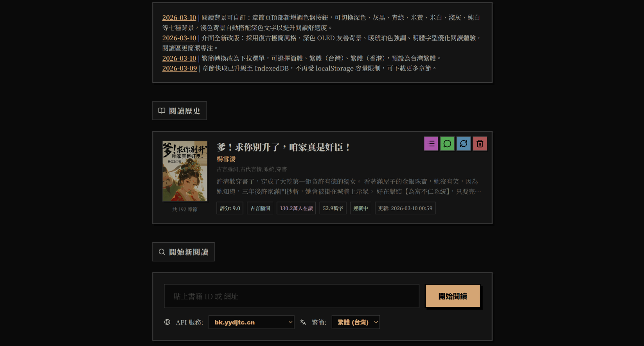Open the book cover thumbnail
Image resolution: width=644 pixels, height=346 pixels.
pos(185,171)
